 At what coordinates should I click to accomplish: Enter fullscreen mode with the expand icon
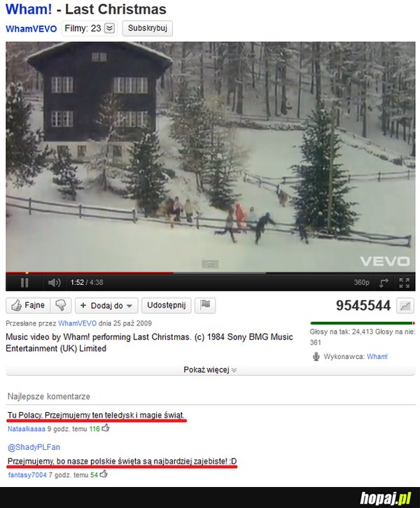tap(404, 283)
